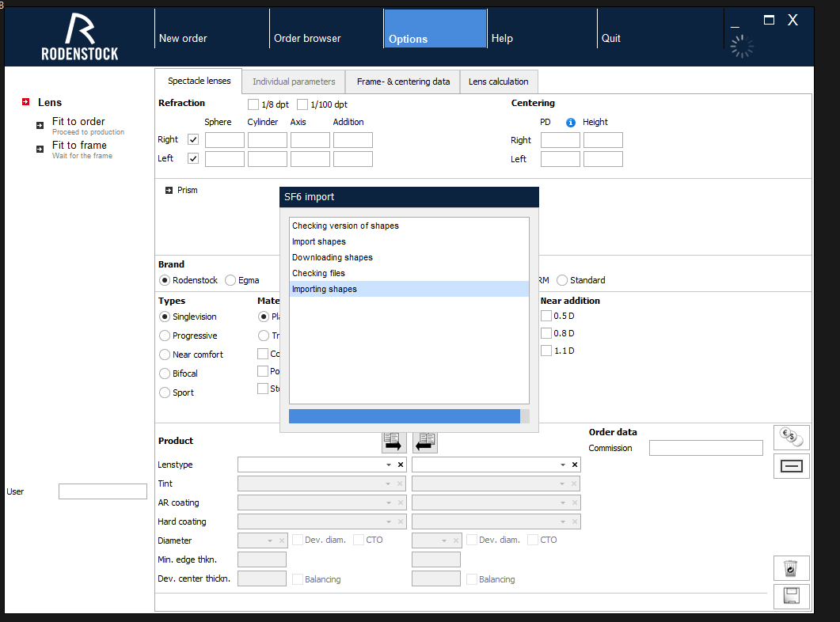Select the 'Downloading shapes' row

pyautogui.click(x=409, y=257)
